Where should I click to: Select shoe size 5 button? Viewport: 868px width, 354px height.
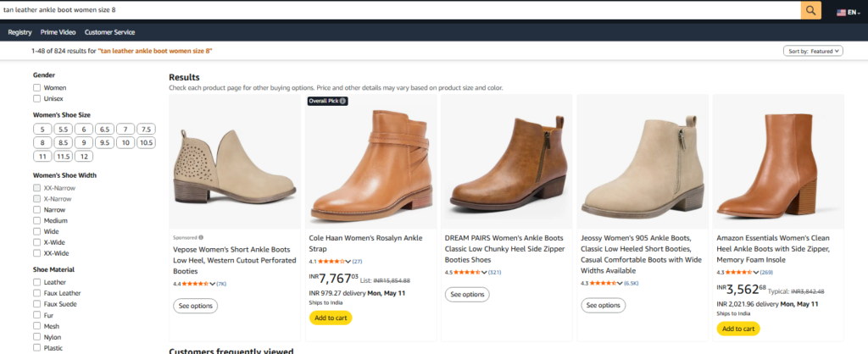42,130
